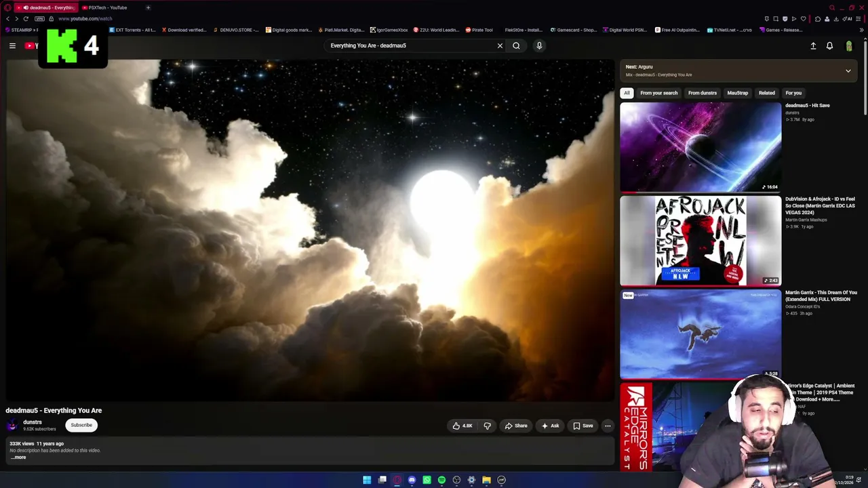Select the Related chip
Screen dimensions: 868x488
coord(766,93)
